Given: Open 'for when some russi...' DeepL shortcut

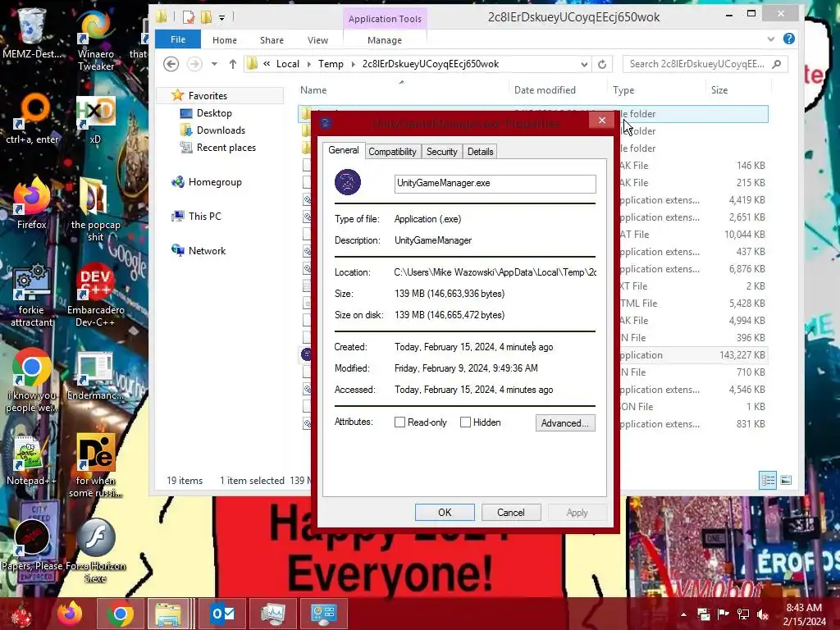Looking at the screenshot, I should pos(95,465).
